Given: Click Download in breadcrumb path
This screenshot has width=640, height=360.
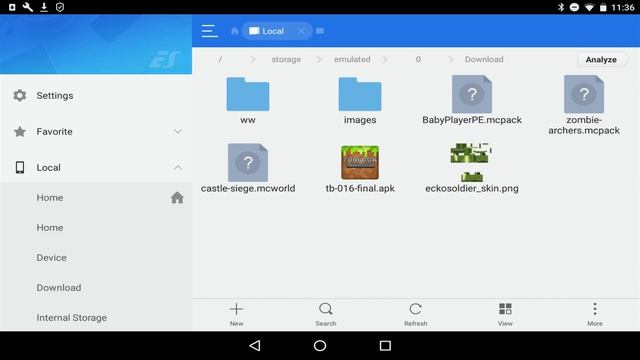Looking at the screenshot, I should (x=484, y=60).
